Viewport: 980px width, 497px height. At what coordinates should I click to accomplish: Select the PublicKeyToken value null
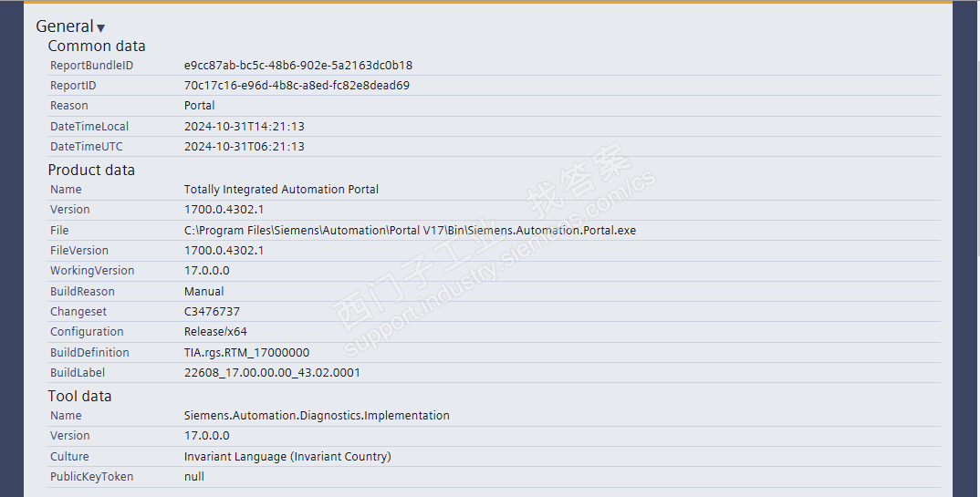tap(194, 476)
